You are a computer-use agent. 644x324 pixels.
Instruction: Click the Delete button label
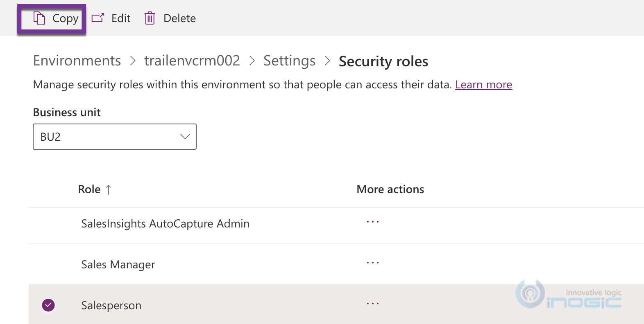(179, 18)
